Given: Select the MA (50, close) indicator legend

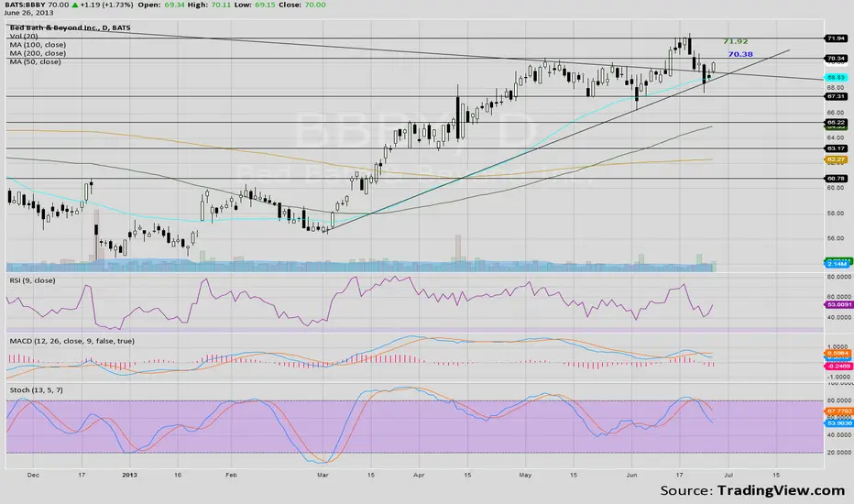Looking at the screenshot, I should 36,61.
